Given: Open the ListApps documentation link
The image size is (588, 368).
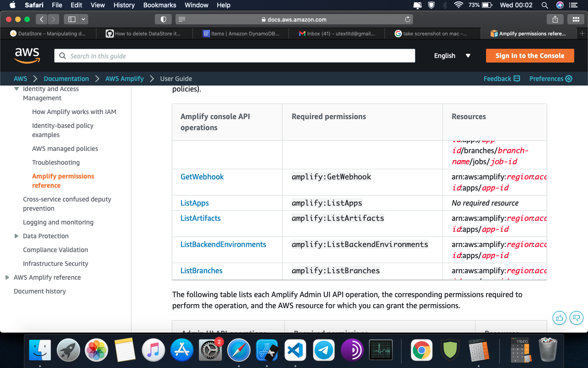Looking at the screenshot, I should [x=194, y=202].
